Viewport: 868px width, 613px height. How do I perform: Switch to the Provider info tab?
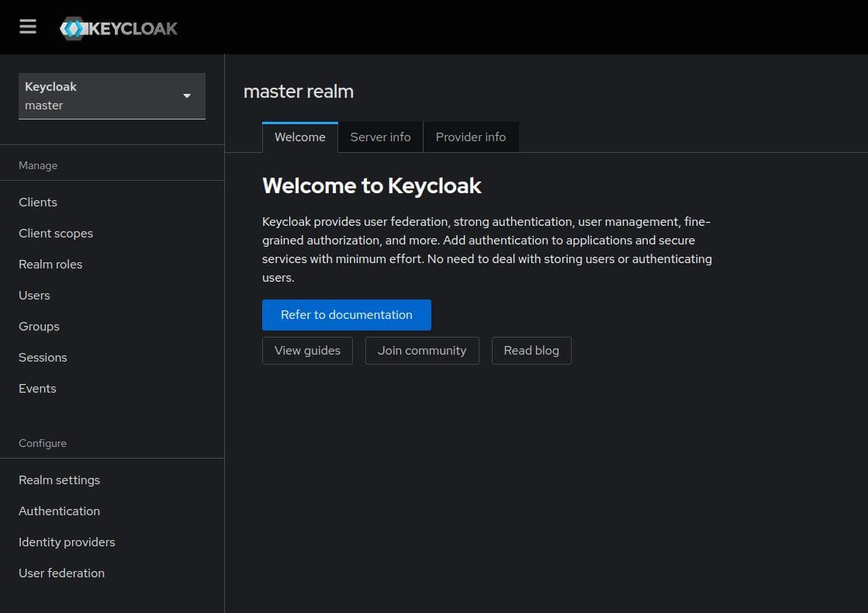click(x=471, y=137)
